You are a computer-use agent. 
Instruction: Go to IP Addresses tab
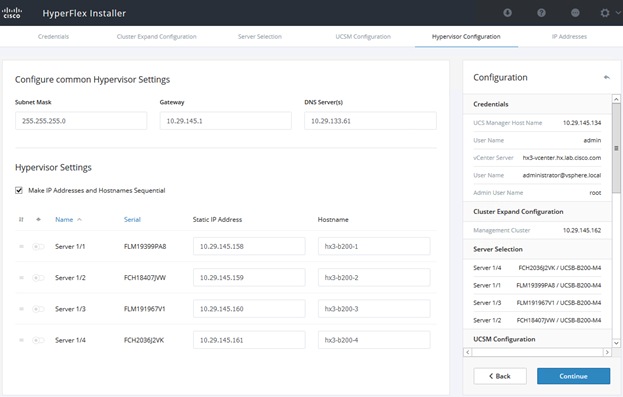(x=569, y=37)
